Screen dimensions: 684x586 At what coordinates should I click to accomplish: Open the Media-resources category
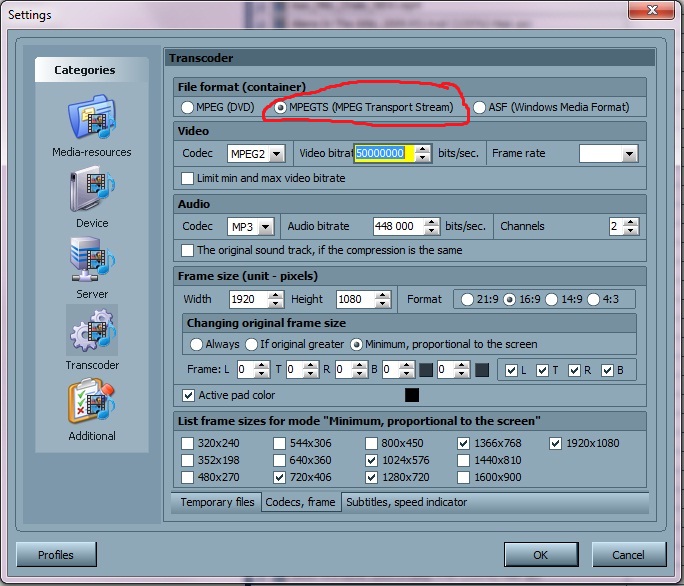[x=92, y=119]
